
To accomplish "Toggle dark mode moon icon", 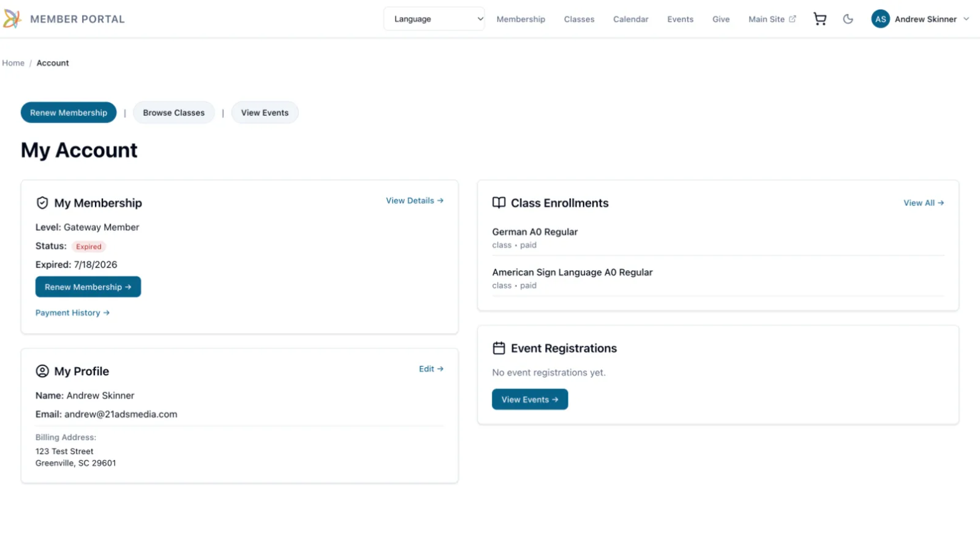I will click(848, 19).
